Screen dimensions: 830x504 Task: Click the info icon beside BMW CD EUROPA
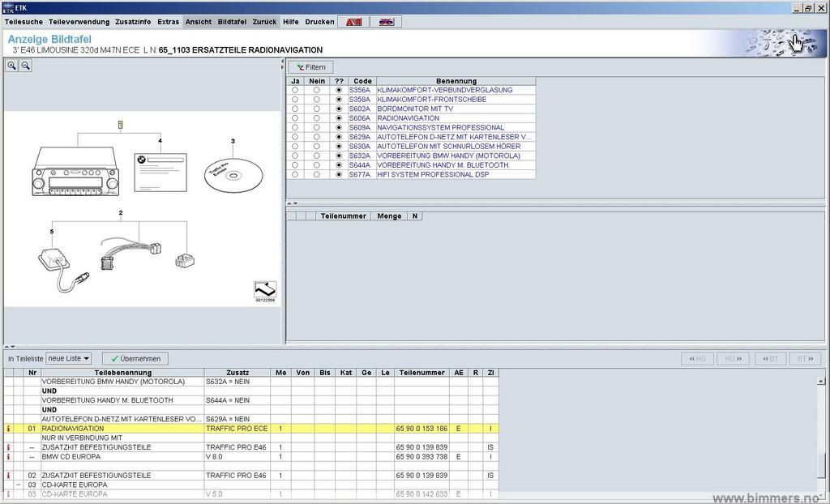[8, 457]
